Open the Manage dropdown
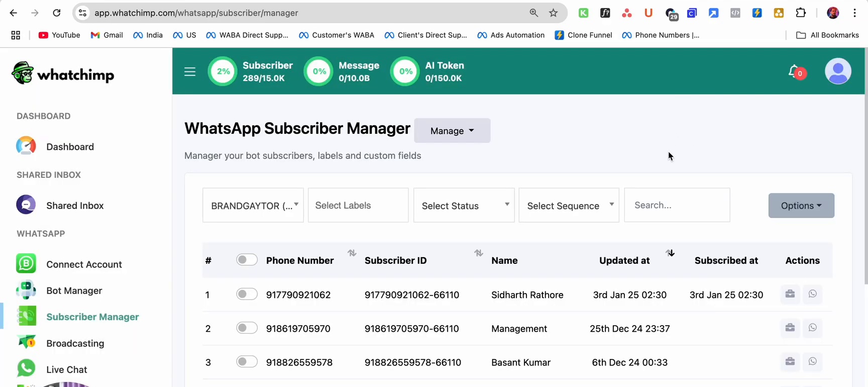Image resolution: width=868 pixels, height=387 pixels. coord(452,131)
